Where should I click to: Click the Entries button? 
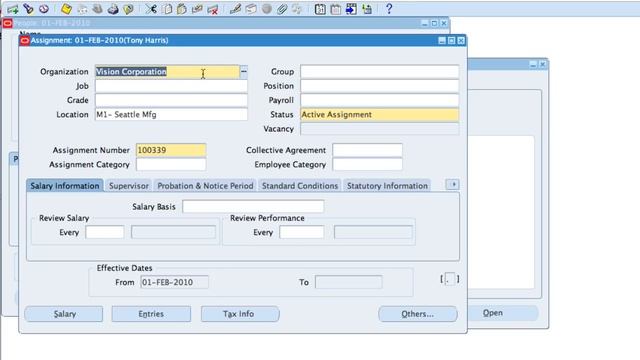(151, 314)
